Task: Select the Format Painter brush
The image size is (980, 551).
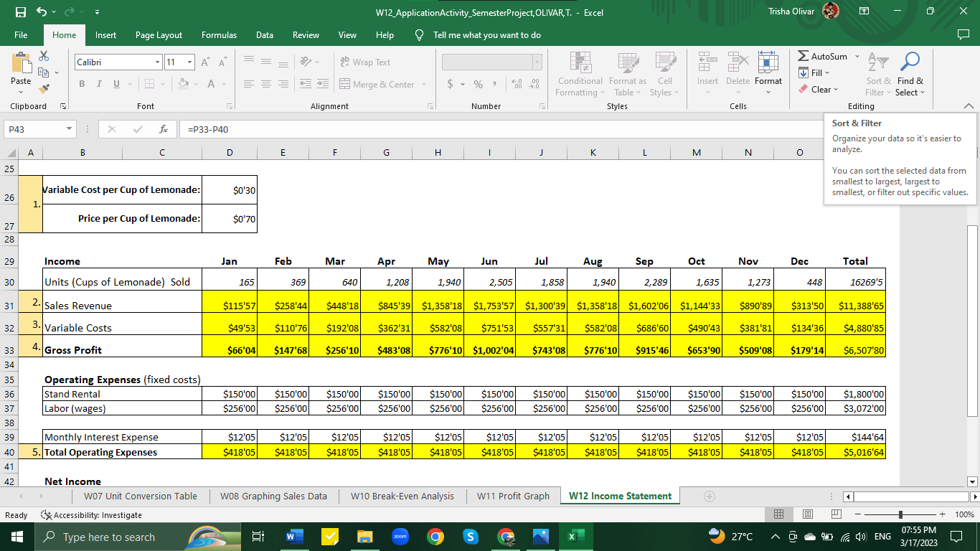Action: click(44, 88)
